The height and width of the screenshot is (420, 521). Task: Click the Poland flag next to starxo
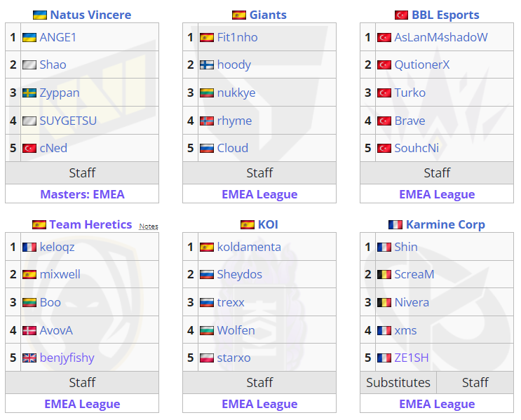pos(207,358)
